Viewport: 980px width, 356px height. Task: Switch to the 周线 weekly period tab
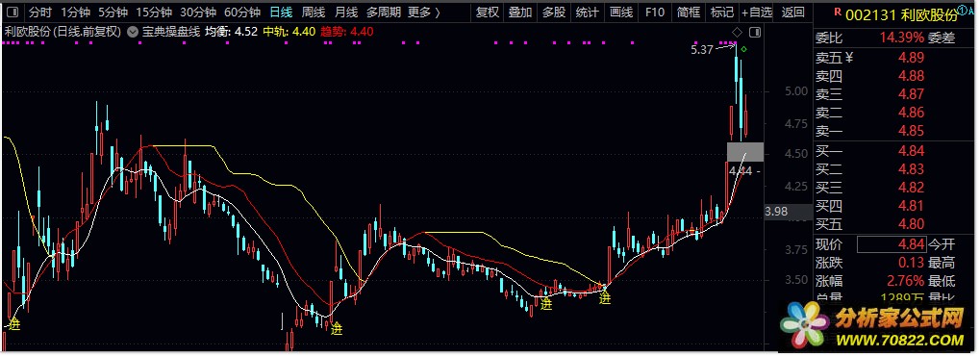[314, 12]
